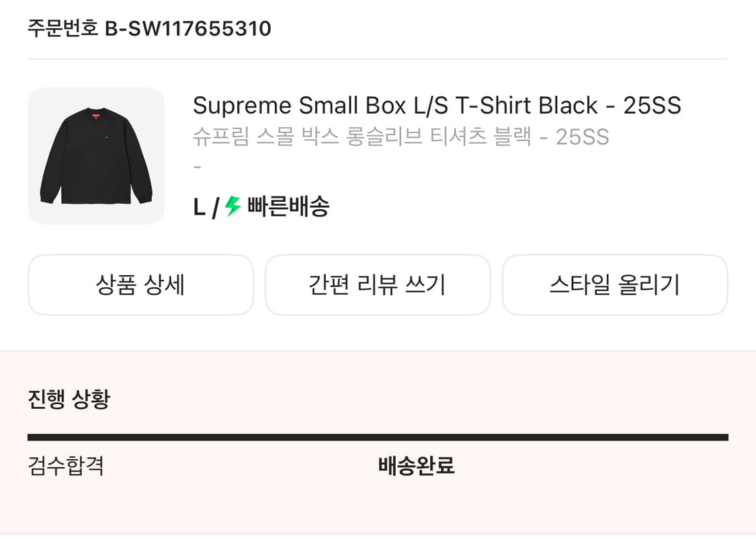Click the green lightning fast-delivery icon
Viewport: 756px width, 540px height.
coord(233,206)
